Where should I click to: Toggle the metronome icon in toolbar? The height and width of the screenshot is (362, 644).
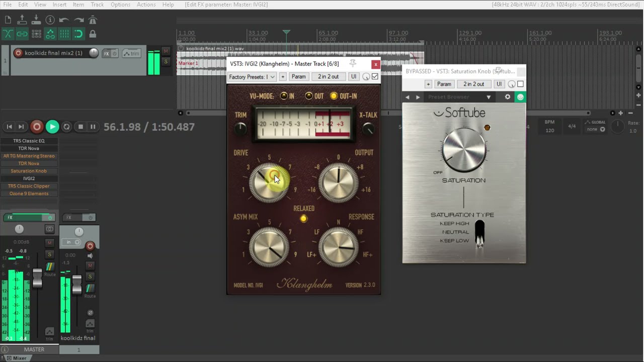point(93,20)
